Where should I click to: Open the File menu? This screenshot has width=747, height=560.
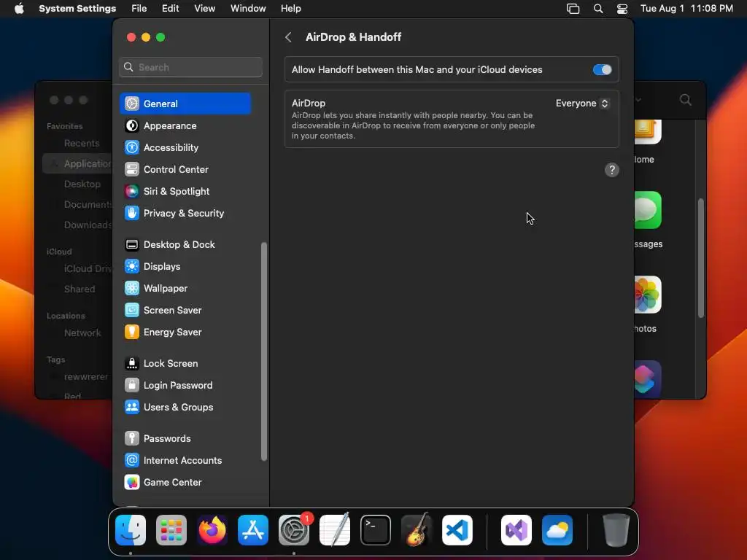(139, 9)
